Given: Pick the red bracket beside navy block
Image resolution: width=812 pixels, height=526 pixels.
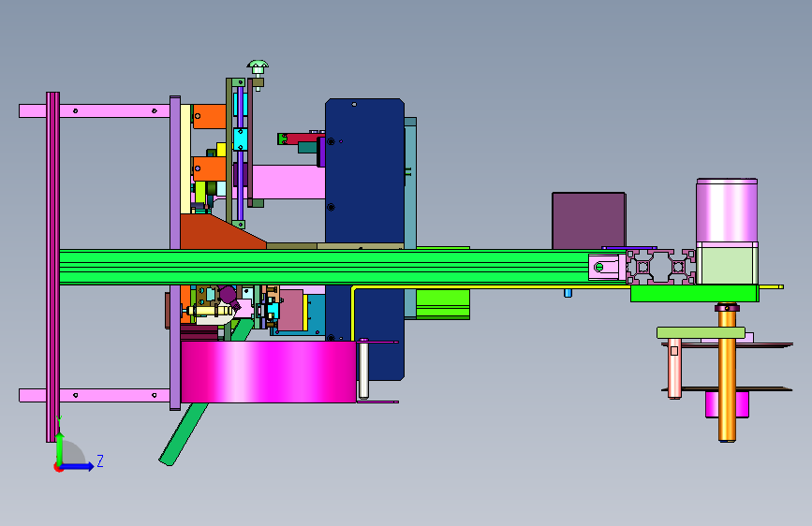Looking at the screenshot, I should coord(304,139).
